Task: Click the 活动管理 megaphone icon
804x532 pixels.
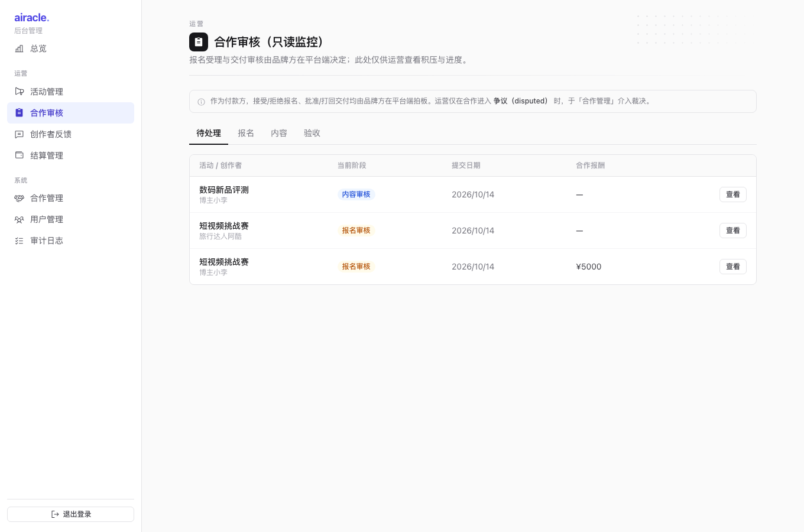Action: pos(19,92)
